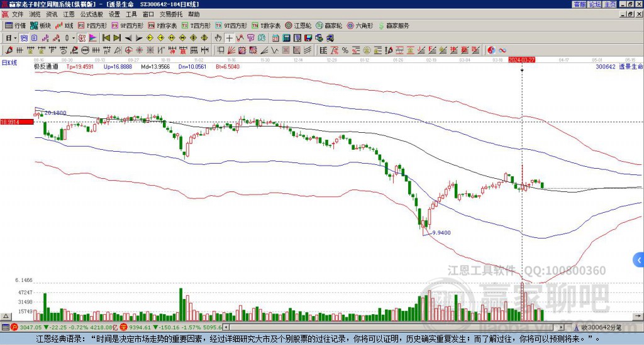Click the blue side-panel expand arrow
Screen dimensions: 644x345
[x=639, y=260]
